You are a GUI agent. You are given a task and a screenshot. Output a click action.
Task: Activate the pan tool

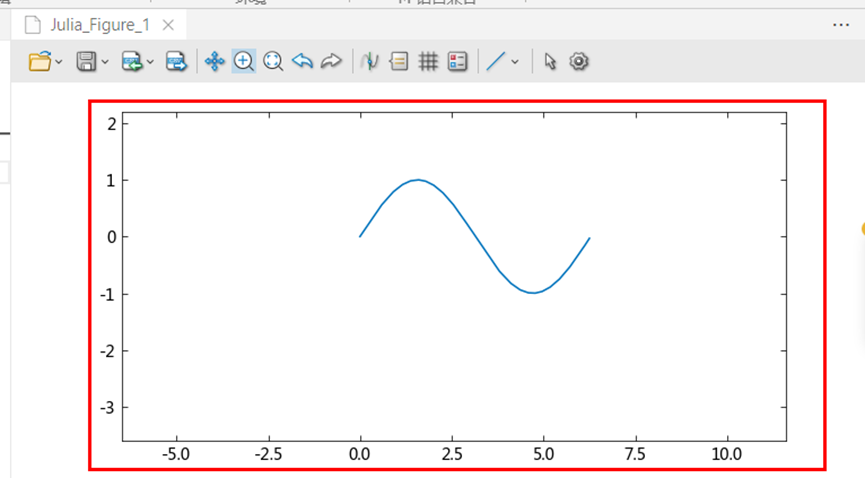tap(215, 61)
